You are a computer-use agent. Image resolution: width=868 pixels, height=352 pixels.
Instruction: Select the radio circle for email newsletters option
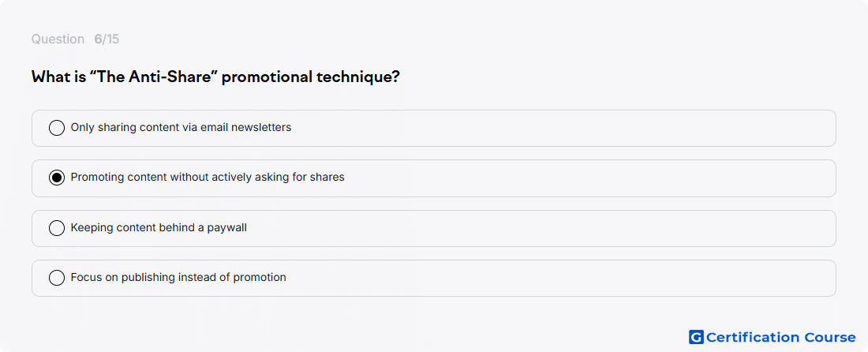tap(57, 128)
